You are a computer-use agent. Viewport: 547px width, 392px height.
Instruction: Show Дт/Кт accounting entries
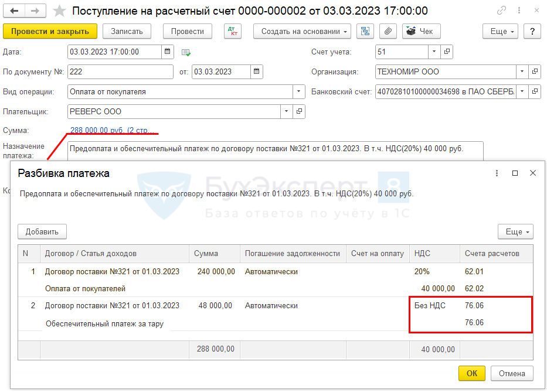[x=233, y=32]
